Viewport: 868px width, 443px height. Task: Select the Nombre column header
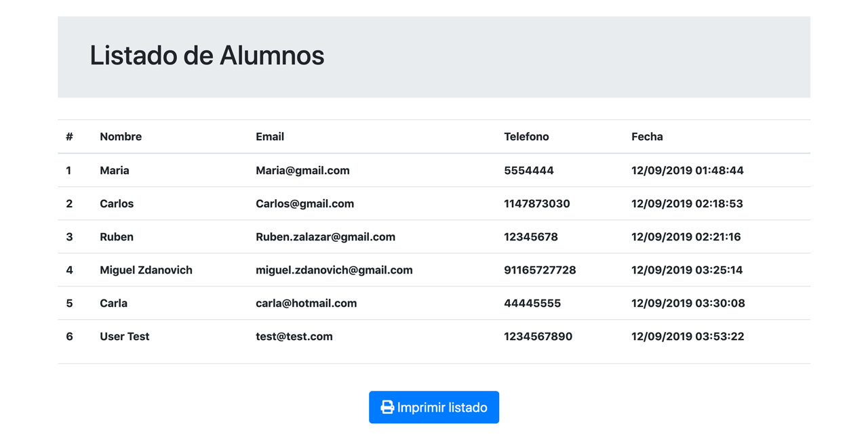pyautogui.click(x=121, y=137)
